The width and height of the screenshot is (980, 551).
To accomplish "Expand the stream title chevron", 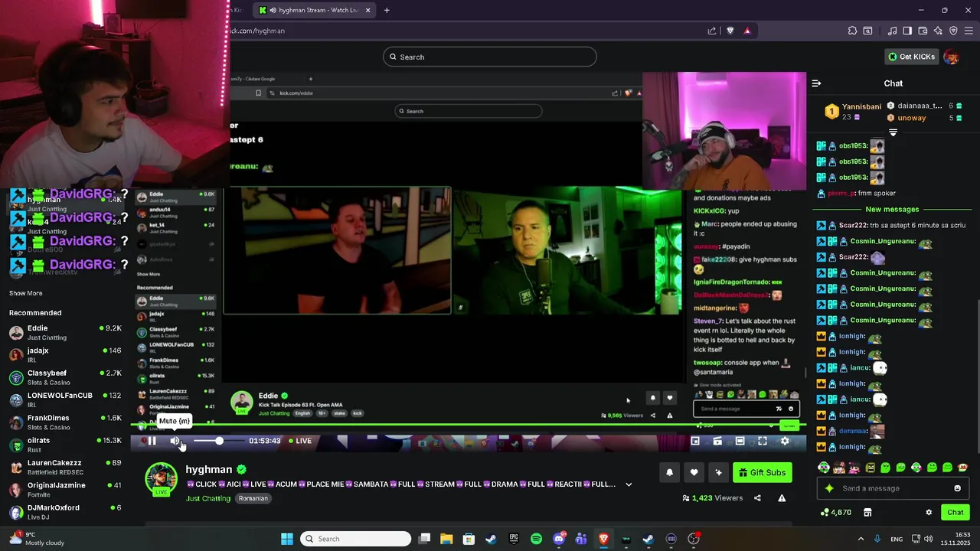I will (629, 484).
